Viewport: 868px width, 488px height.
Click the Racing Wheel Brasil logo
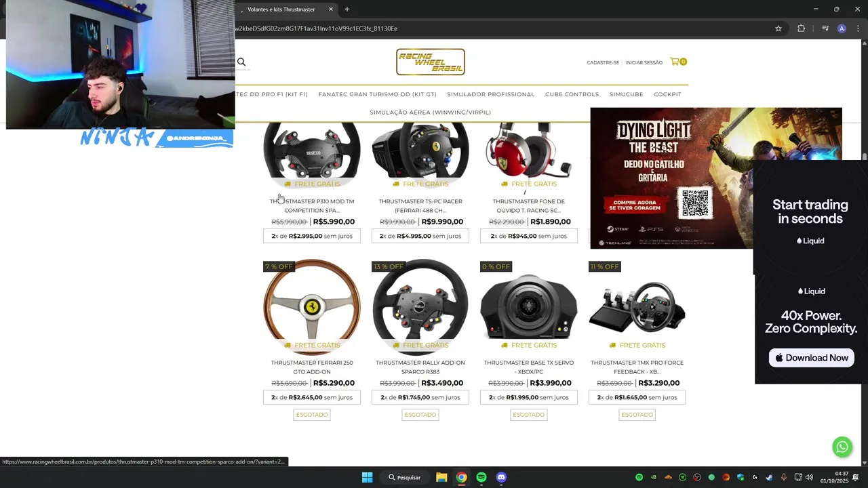pyautogui.click(x=431, y=62)
